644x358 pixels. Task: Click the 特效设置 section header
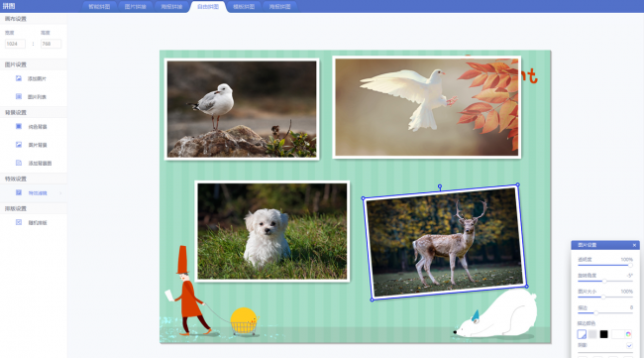pyautogui.click(x=16, y=179)
